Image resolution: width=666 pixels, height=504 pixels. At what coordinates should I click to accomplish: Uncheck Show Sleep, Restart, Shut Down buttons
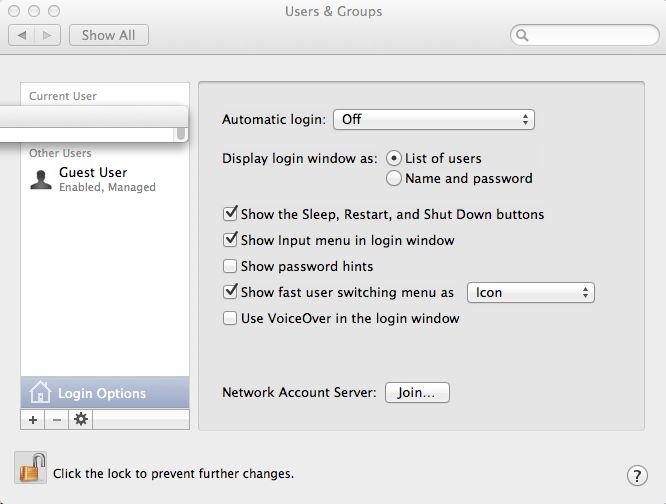(230, 214)
